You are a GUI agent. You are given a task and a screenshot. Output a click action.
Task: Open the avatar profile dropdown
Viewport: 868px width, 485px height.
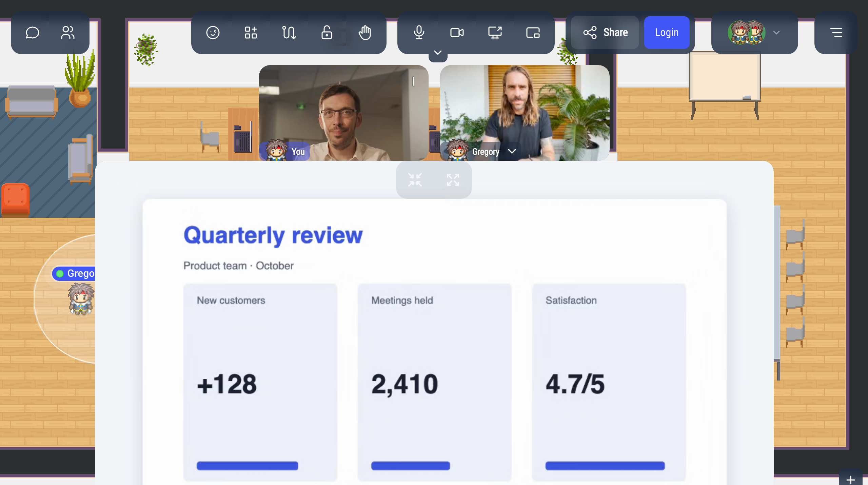[754, 33]
